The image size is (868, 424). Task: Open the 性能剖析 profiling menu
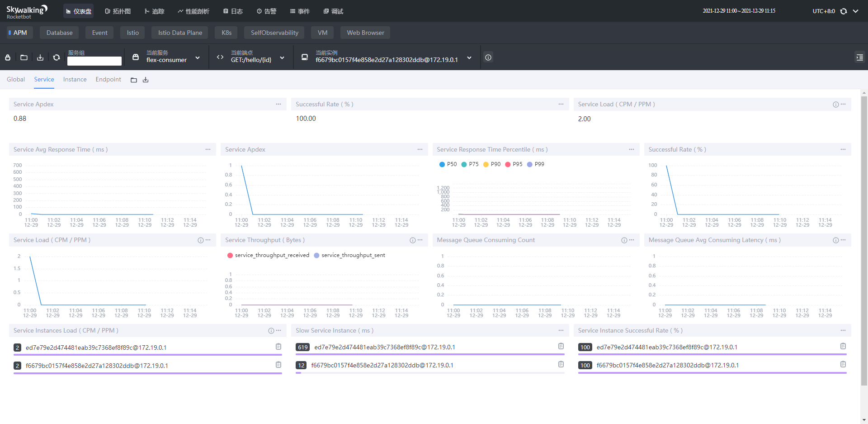[x=193, y=11]
